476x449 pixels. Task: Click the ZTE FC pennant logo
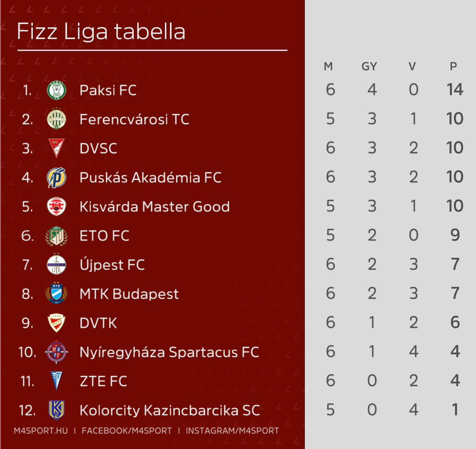[56, 381]
